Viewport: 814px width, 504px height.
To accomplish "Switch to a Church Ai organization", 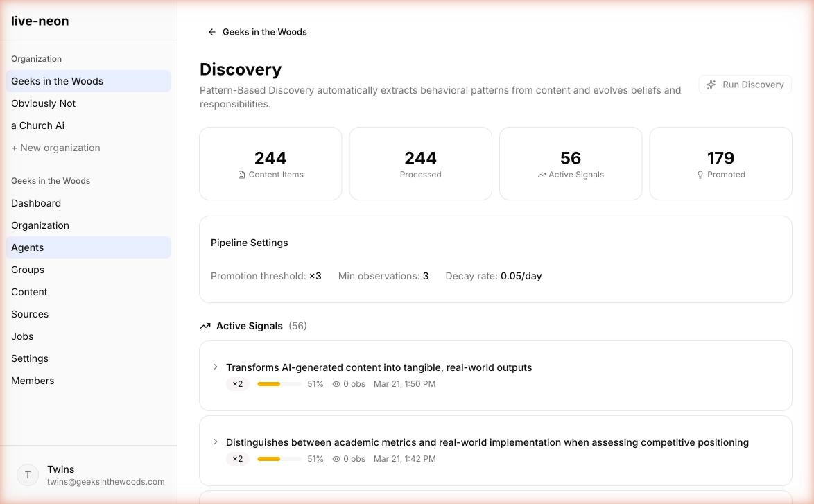I will coord(38,125).
